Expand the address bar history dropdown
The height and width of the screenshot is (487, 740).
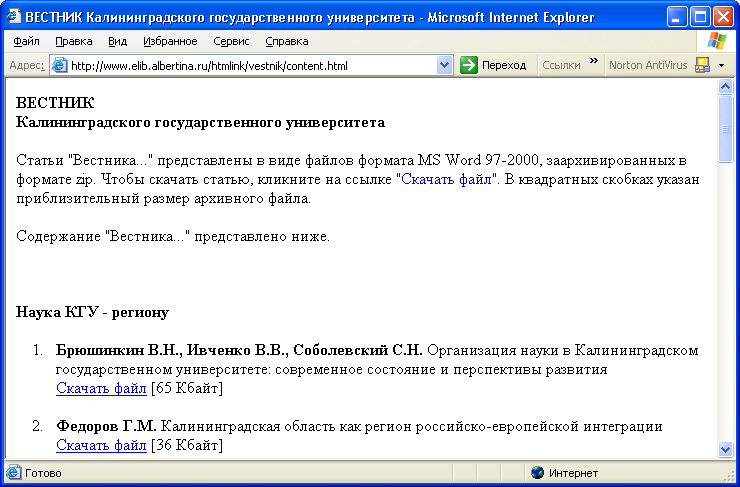[x=445, y=66]
